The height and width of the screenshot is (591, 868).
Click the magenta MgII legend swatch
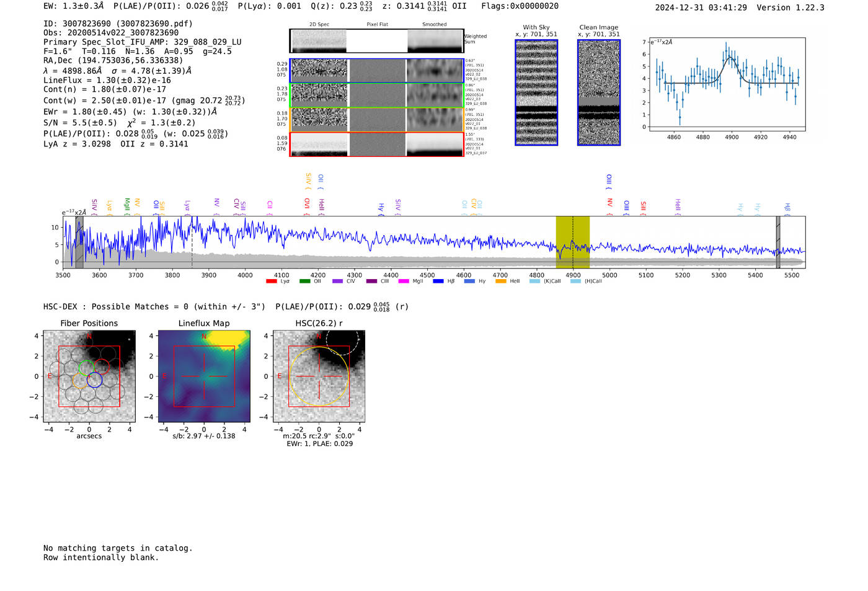coord(404,282)
